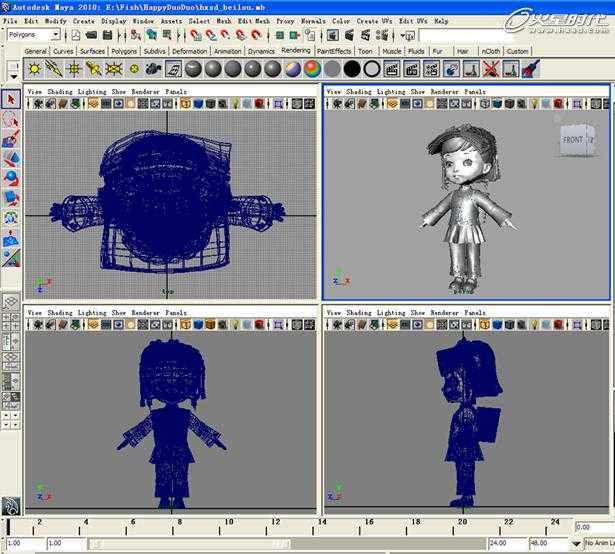
Task: Create a volume light from the shelf
Action: tap(134, 69)
